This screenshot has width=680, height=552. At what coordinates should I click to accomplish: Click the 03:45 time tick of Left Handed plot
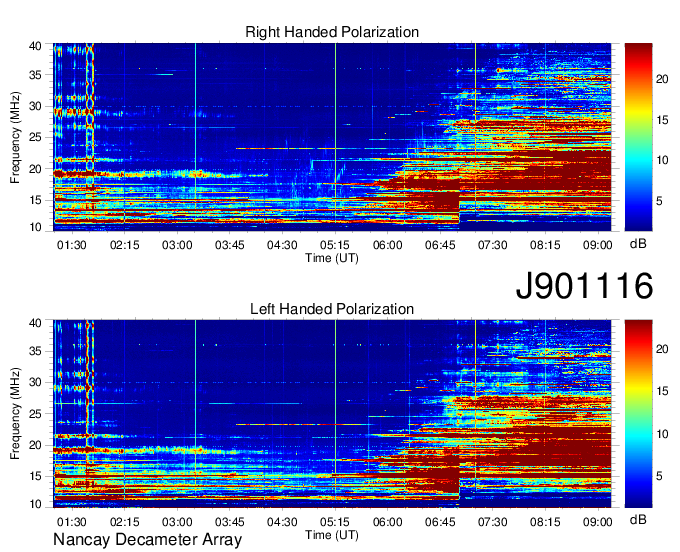point(230,522)
